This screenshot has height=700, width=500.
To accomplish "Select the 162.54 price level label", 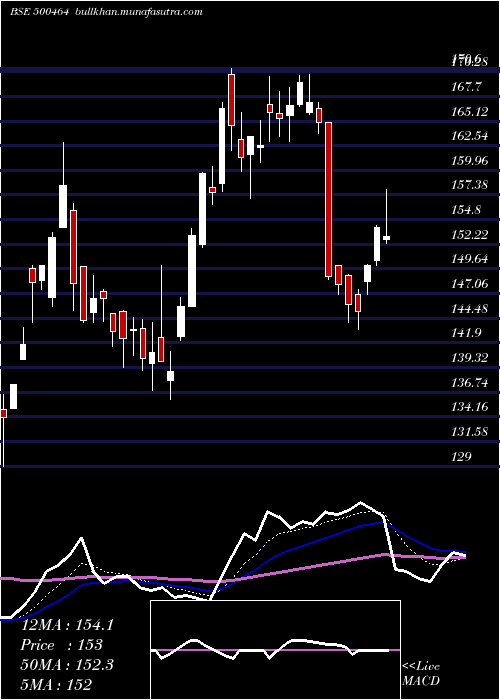I will pyautogui.click(x=470, y=136).
